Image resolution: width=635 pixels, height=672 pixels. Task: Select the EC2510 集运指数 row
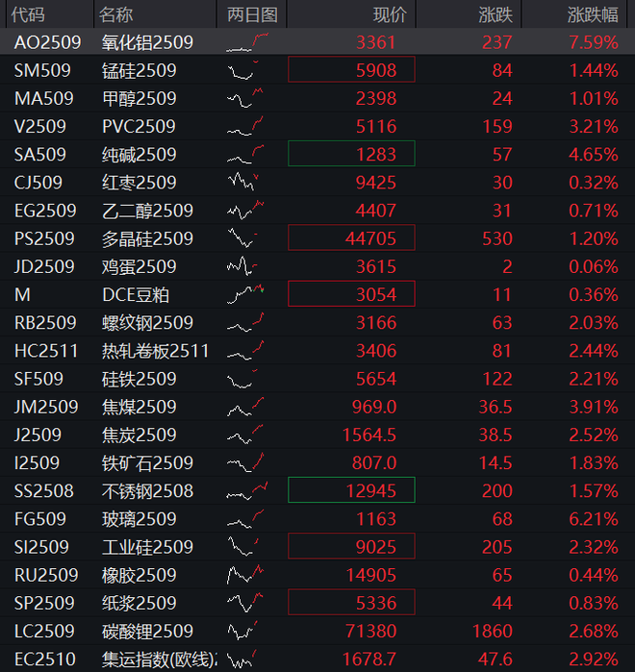coord(317,659)
